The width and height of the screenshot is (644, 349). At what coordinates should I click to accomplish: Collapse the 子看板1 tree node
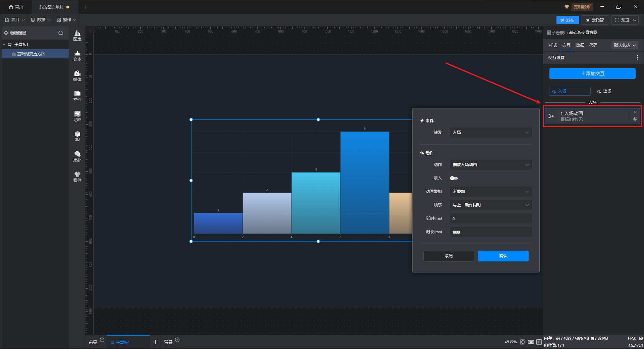pyautogui.click(x=4, y=45)
